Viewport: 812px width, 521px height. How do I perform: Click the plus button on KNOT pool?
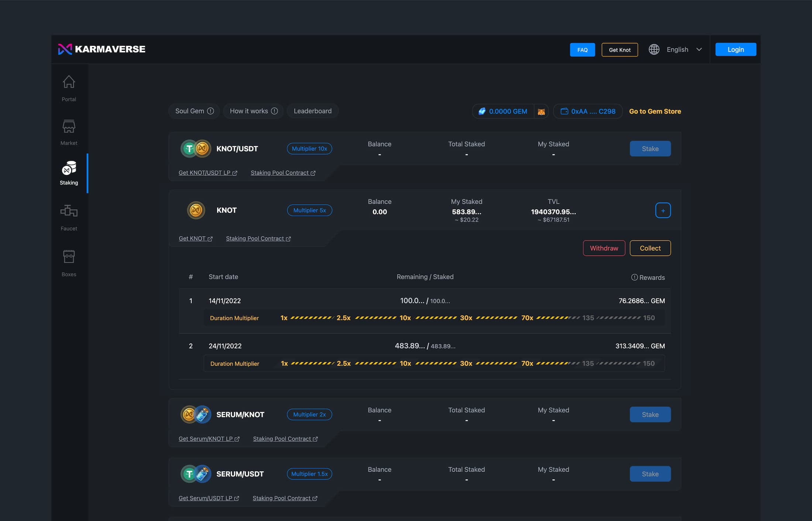click(663, 210)
